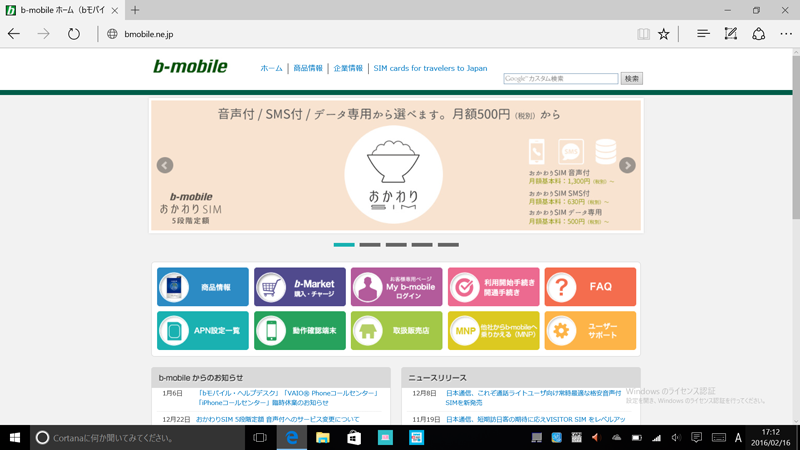
Task: Open the blue 商品情報 tile
Action: pos(203,287)
